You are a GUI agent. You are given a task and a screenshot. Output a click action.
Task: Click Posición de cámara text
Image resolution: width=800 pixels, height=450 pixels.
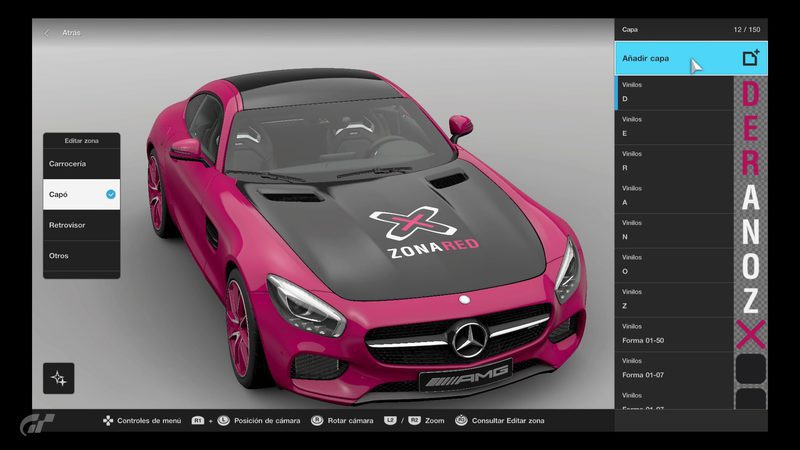click(267, 420)
